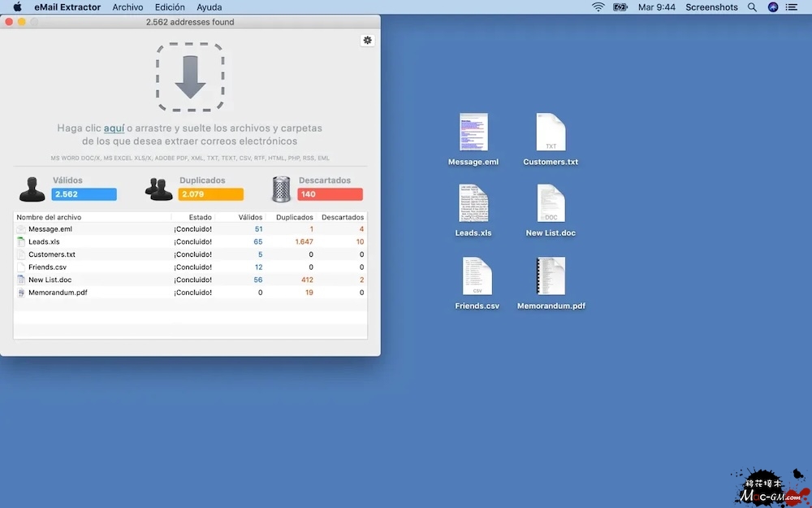This screenshot has width=812, height=508.
Task: Select the Leads.xls row in the list
Action: (x=44, y=242)
